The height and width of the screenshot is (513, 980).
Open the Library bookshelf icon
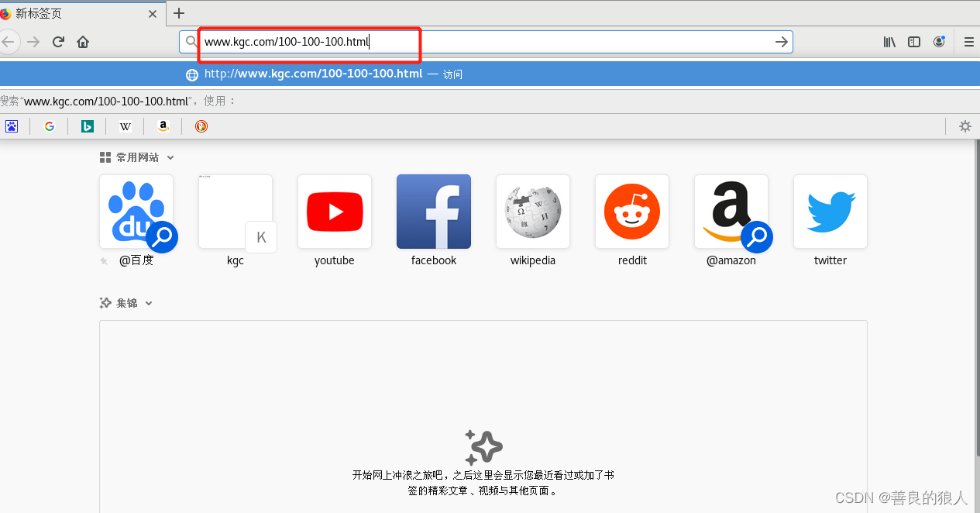(889, 42)
